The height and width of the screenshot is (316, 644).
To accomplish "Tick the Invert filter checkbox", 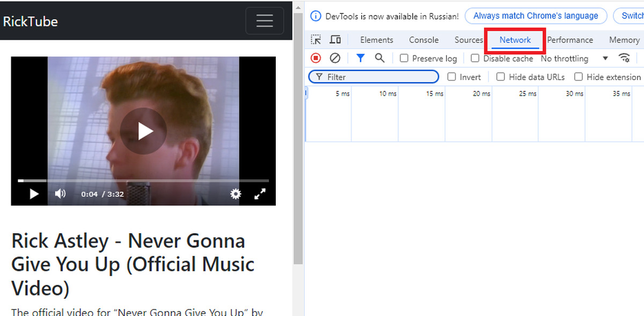I will coord(452,77).
